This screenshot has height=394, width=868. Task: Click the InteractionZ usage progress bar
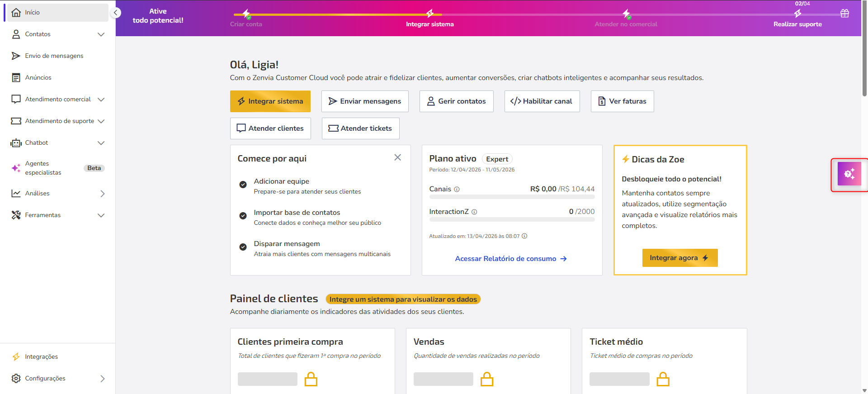[512, 220]
